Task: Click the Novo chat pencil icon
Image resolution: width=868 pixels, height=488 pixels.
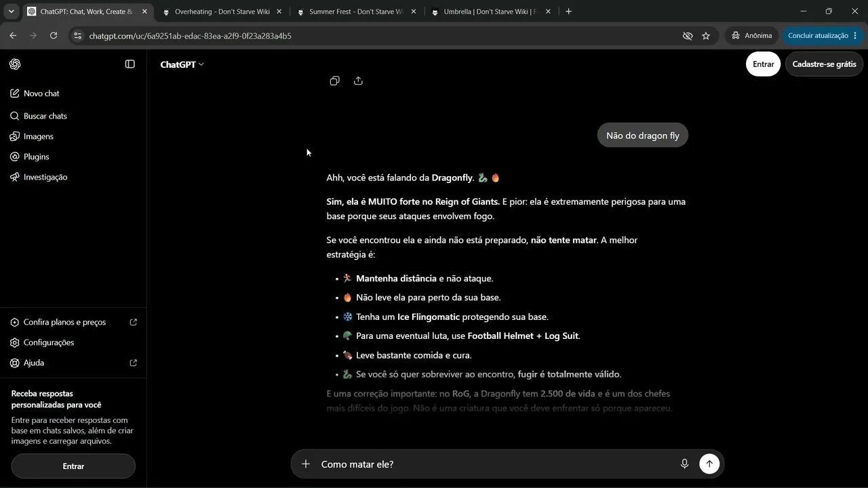Action: [15, 94]
